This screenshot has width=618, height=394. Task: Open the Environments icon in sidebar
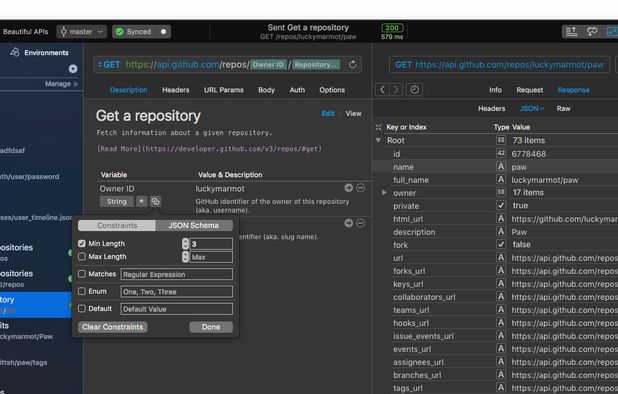(15, 52)
